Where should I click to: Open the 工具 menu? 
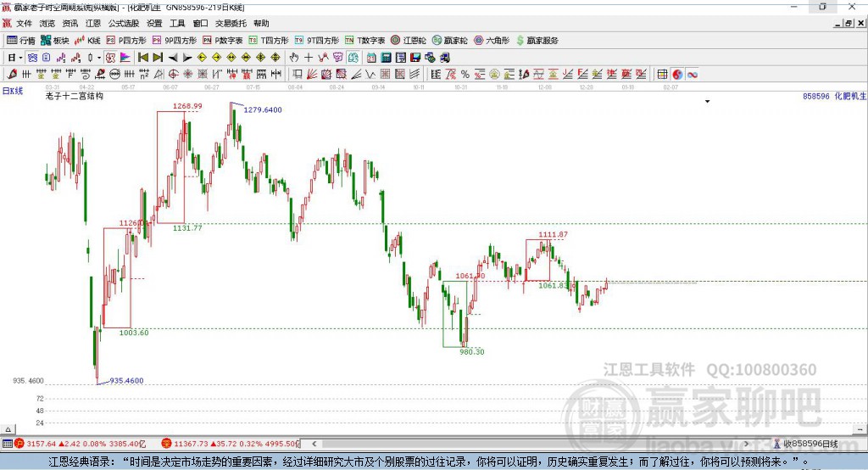pyautogui.click(x=177, y=23)
